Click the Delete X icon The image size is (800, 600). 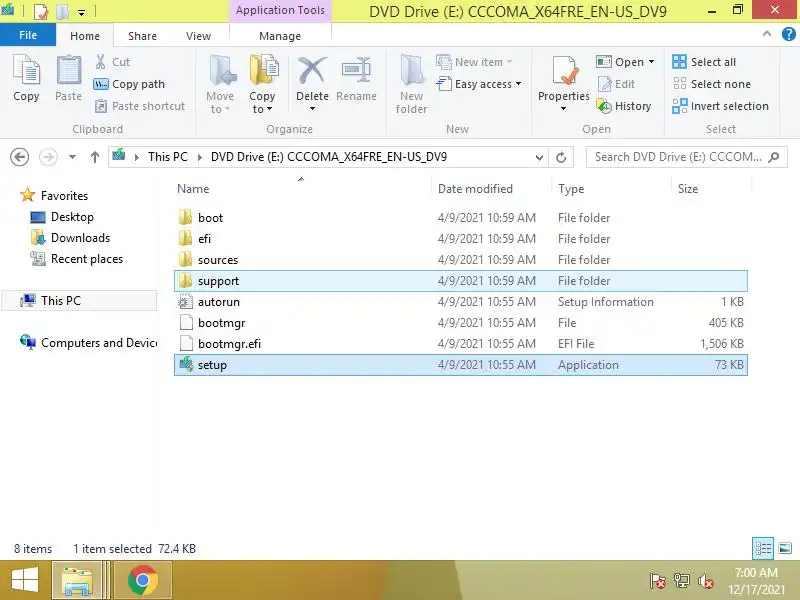(x=312, y=70)
